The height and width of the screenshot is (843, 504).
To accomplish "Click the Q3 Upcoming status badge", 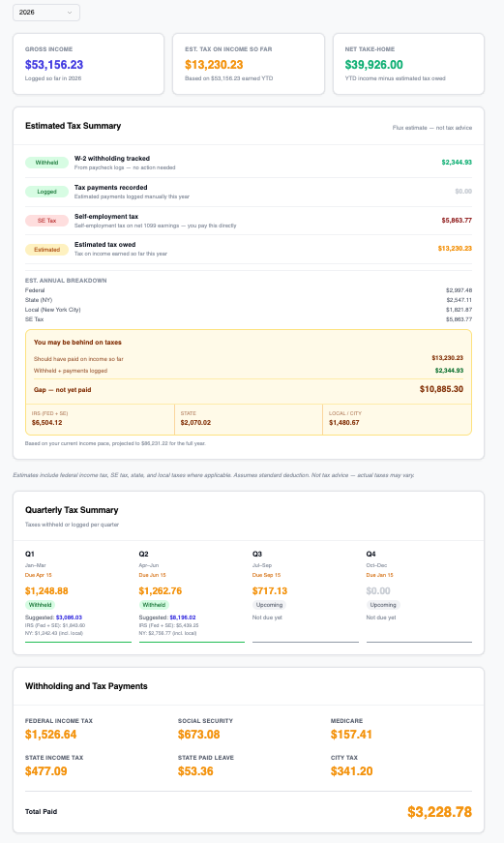I will pos(269,605).
